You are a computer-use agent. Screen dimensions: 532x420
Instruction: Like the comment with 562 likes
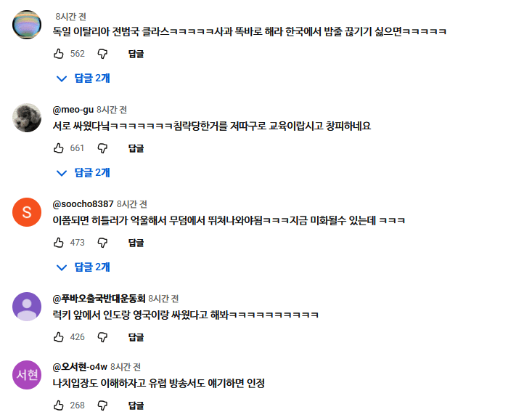point(59,54)
